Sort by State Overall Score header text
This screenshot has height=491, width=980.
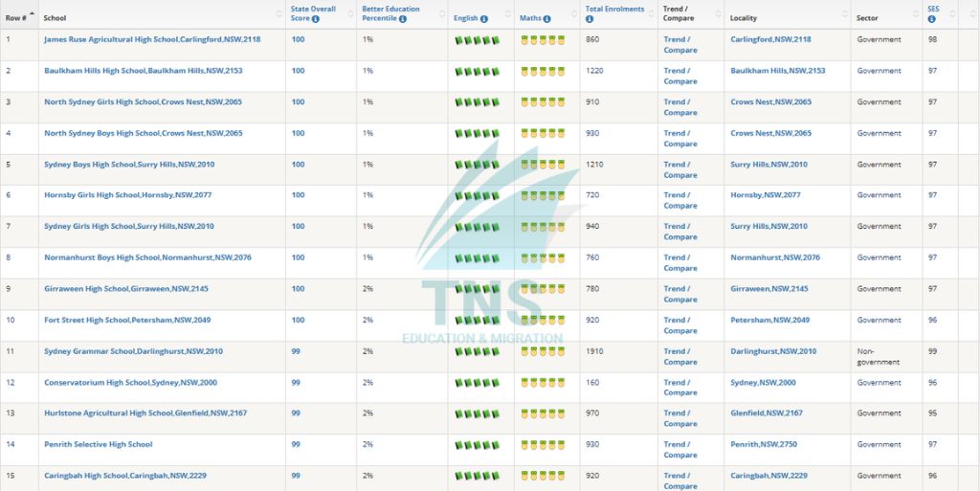tap(313, 13)
